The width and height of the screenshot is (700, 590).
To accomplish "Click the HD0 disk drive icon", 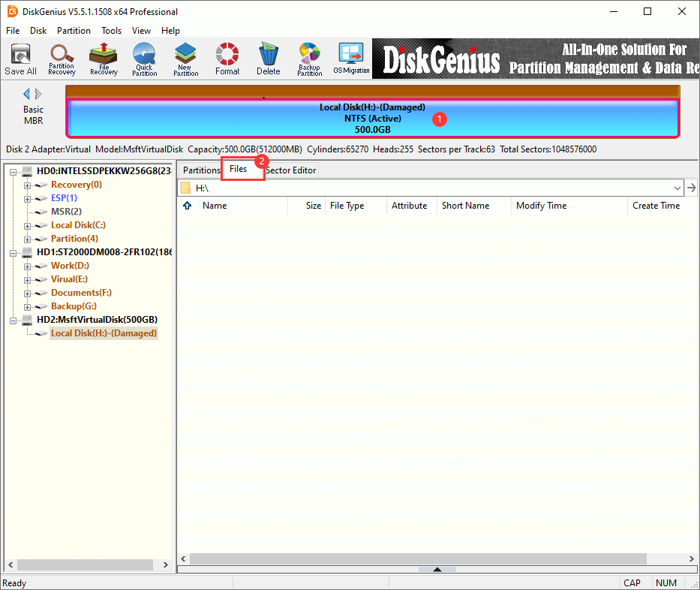I will pos(27,171).
